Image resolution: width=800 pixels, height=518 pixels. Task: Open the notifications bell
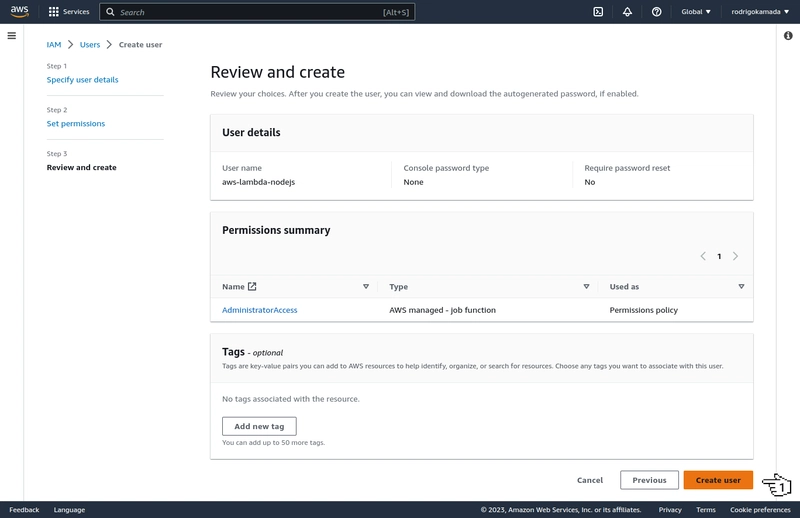[627, 12]
